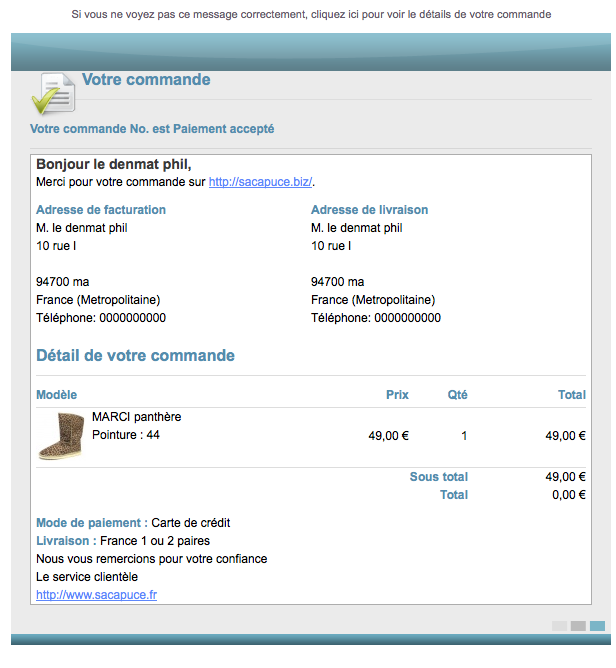The width and height of the screenshot is (616, 668).
Task: Click billing 'Téléphone: 0000000000'
Action: coord(101,318)
